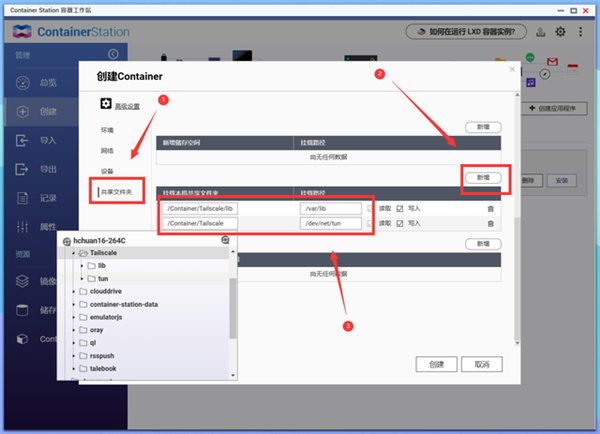This screenshot has height=434, width=600.
Task: Click the Cancel button in the dialog
Action: 482,364
